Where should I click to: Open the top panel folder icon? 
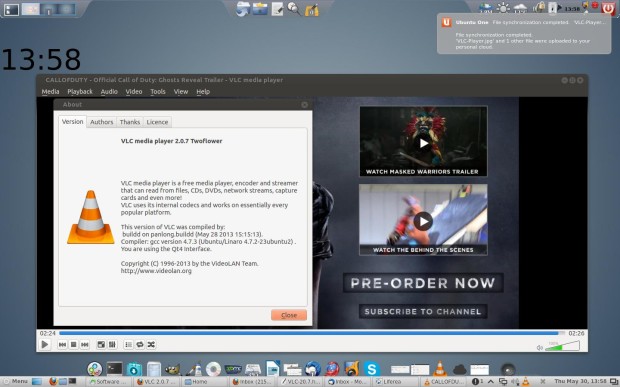[260, 9]
